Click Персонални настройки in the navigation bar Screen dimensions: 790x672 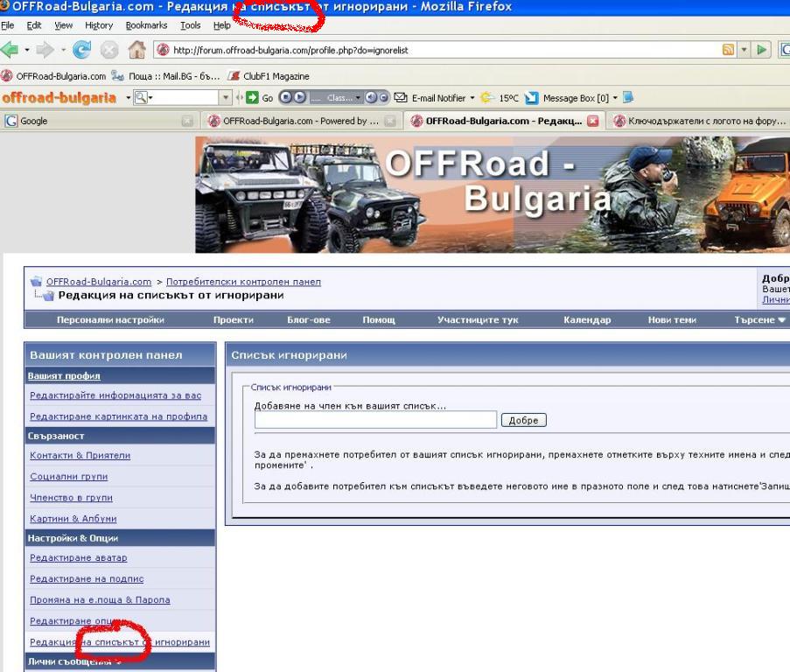coord(110,320)
